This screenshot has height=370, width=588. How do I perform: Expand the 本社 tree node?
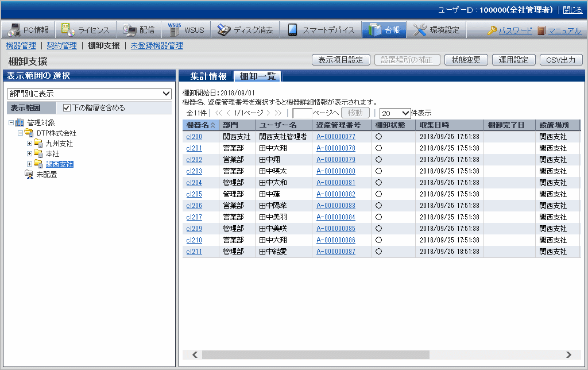coord(30,154)
